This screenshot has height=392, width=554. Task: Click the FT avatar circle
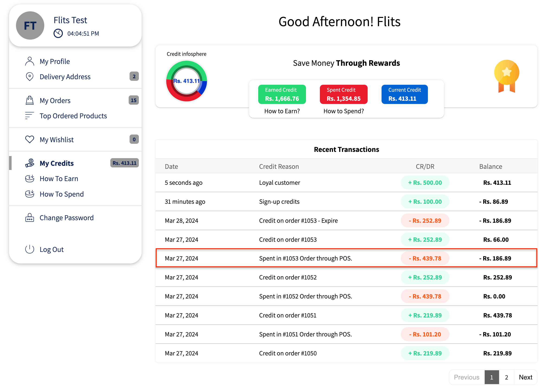[30, 26]
